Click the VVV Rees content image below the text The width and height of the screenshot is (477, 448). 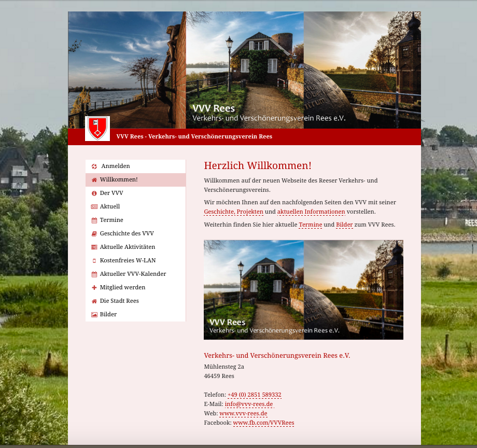pyautogui.click(x=303, y=290)
